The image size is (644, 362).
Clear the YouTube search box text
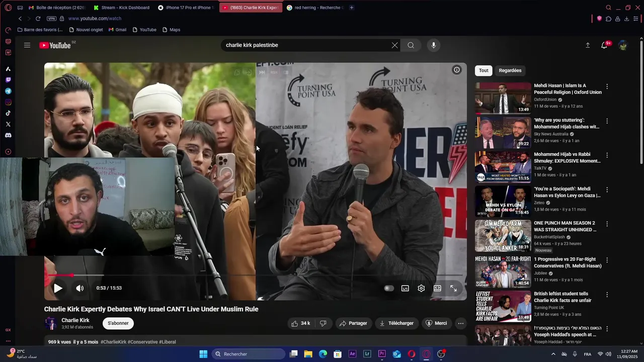394,45
